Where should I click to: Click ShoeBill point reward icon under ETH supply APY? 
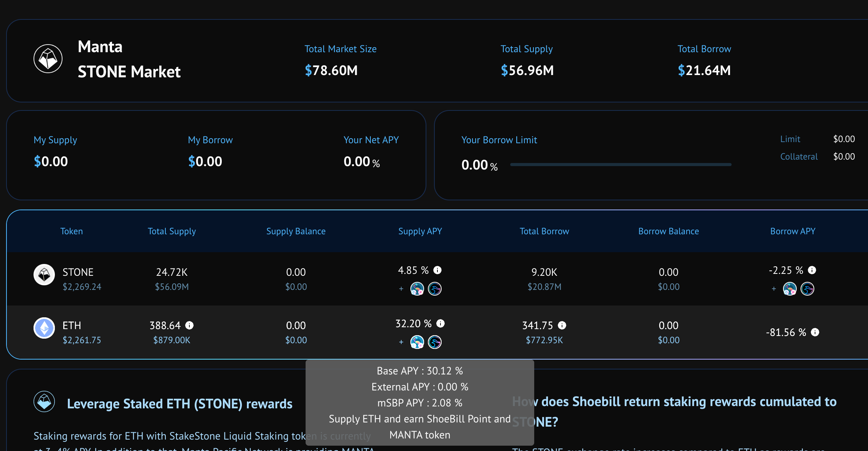coord(417,342)
